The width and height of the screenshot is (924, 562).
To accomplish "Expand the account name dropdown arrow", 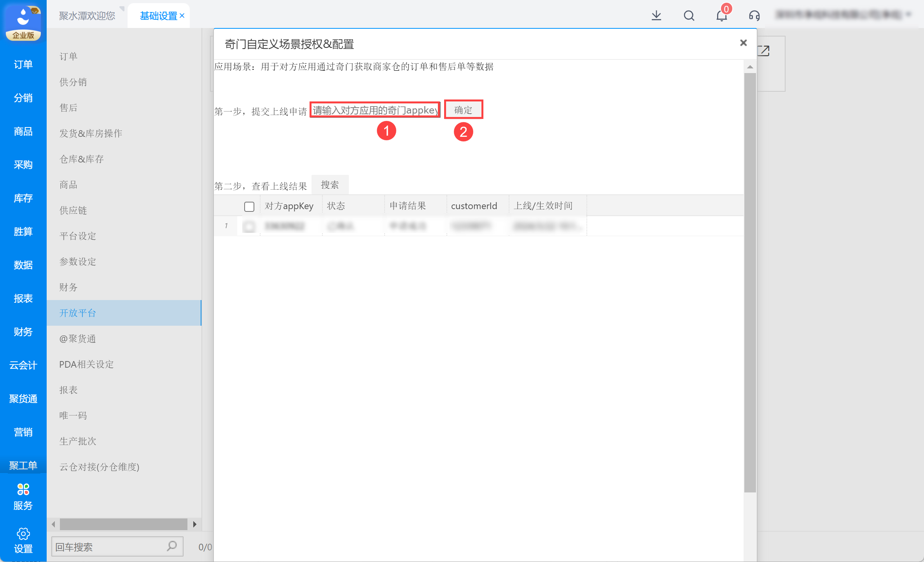I will pyautogui.click(x=909, y=15).
